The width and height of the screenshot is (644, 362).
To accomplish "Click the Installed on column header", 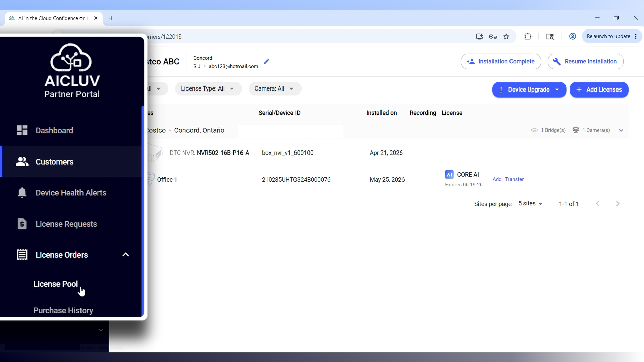I will point(381,113).
